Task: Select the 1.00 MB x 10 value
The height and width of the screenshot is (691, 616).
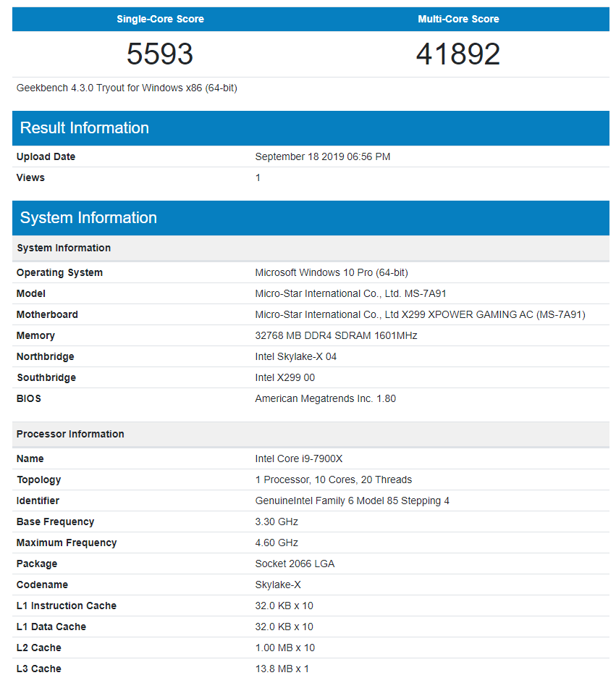Action: pyautogui.click(x=285, y=648)
